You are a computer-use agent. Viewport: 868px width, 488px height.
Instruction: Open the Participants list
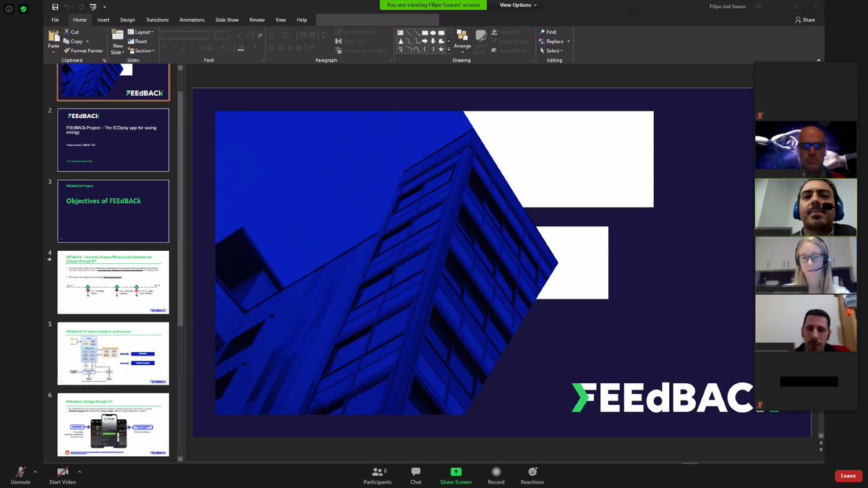click(x=378, y=475)
